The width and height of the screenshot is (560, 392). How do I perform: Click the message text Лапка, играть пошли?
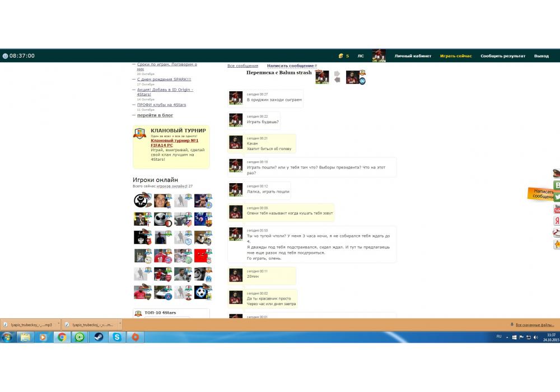click(268, 192)
